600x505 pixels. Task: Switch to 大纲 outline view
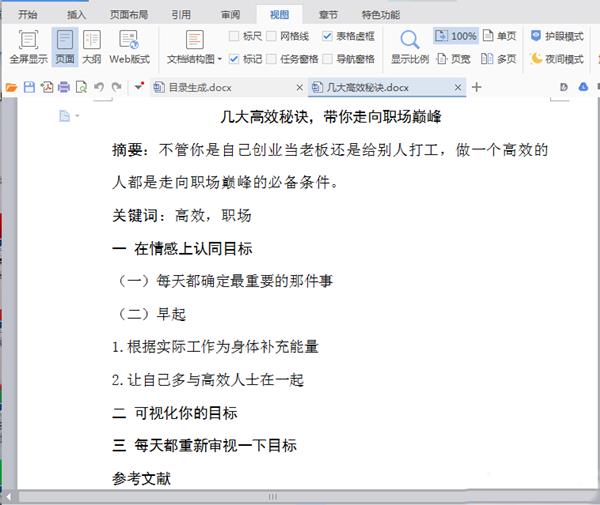[x=92, y=47]
